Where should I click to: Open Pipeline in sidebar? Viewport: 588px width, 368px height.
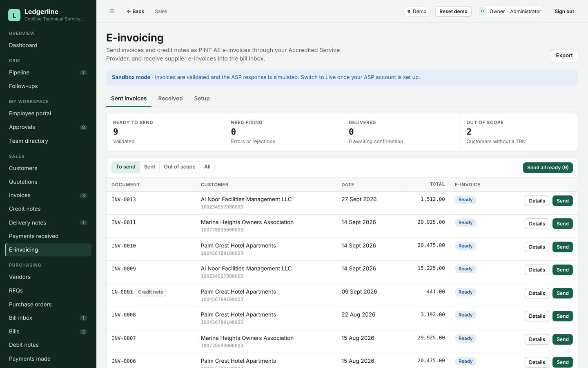pos(48,73)
